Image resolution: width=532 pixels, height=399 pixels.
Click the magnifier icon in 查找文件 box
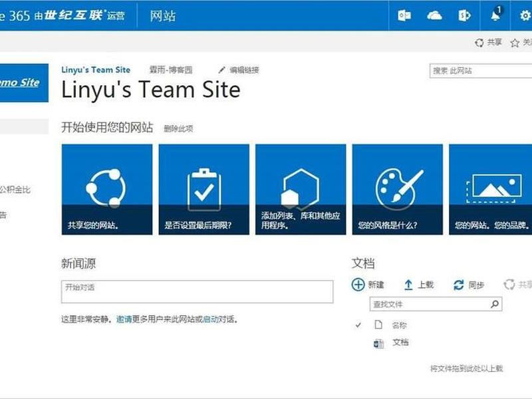[x=495, y=304]
